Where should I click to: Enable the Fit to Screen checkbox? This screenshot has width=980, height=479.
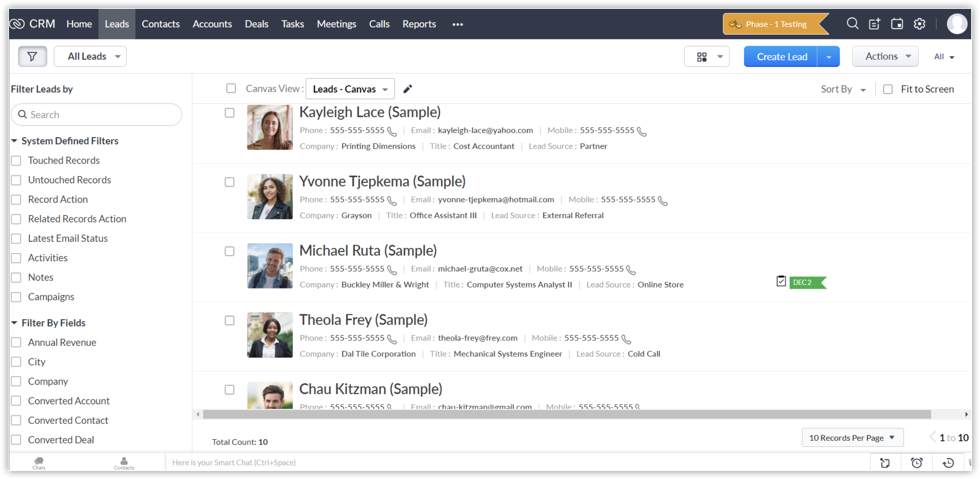coord(888,89)
